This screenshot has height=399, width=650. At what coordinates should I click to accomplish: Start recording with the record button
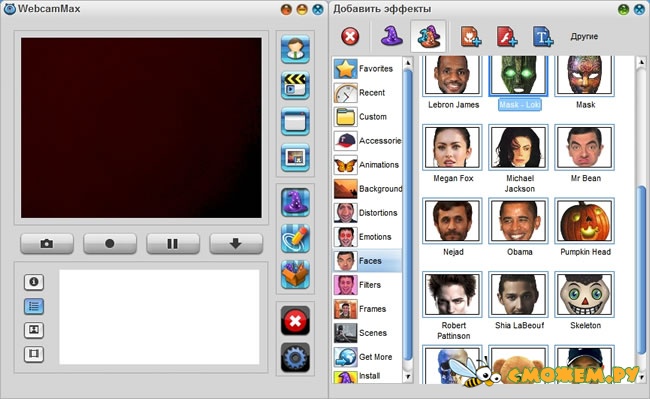110,243
